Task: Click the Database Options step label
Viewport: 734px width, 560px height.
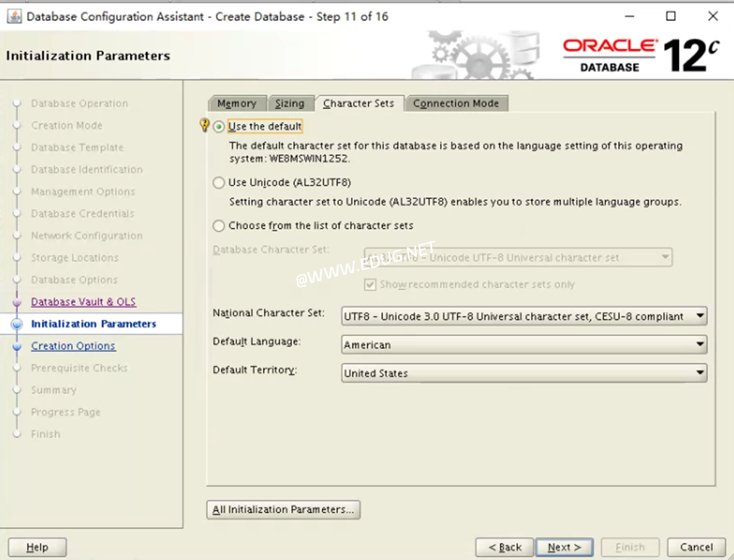Action: (x=74, y=280)
